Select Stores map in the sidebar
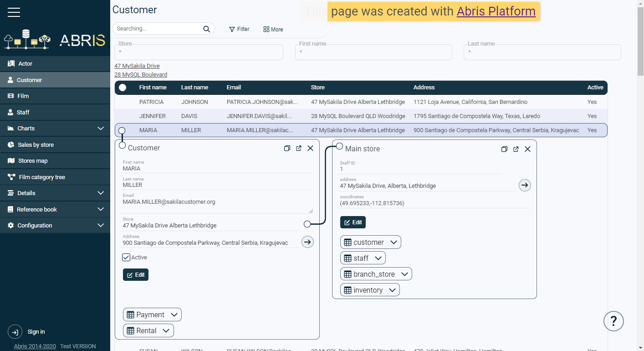Viewport: 644px width, 351px height. [x=32, y=161]
